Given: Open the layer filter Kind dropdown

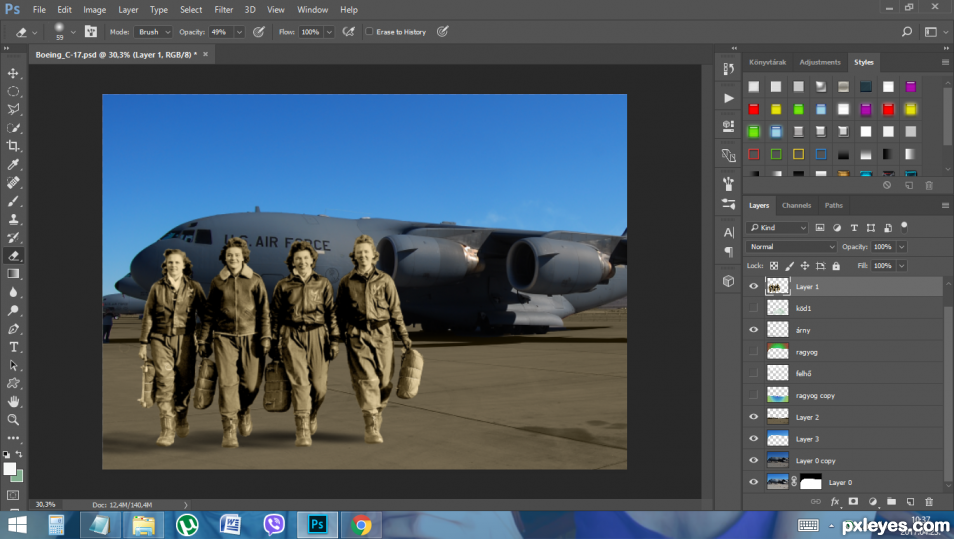Looking at the screenshot, I should point(778,228).
